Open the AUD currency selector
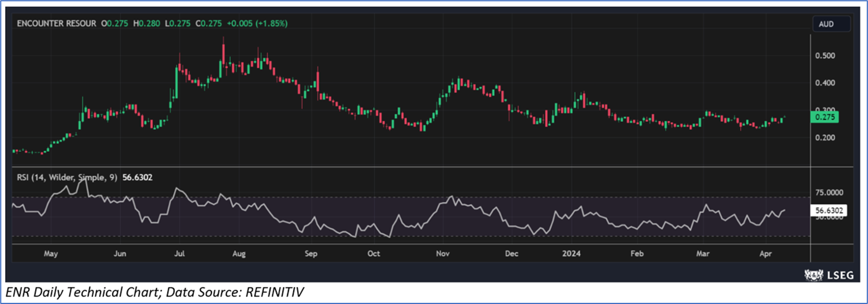The height and width of the screenshot is (304, 868). (831, 24)
